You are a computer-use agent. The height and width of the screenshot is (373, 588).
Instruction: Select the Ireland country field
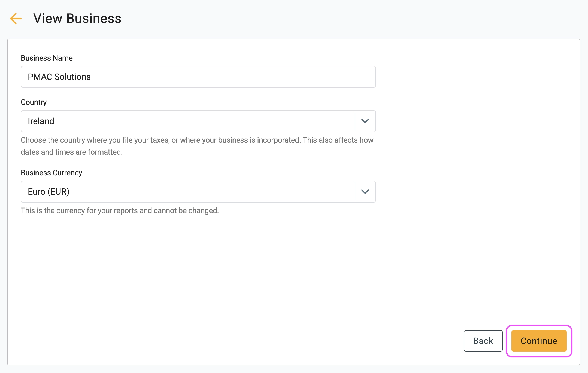pos(188,121)
